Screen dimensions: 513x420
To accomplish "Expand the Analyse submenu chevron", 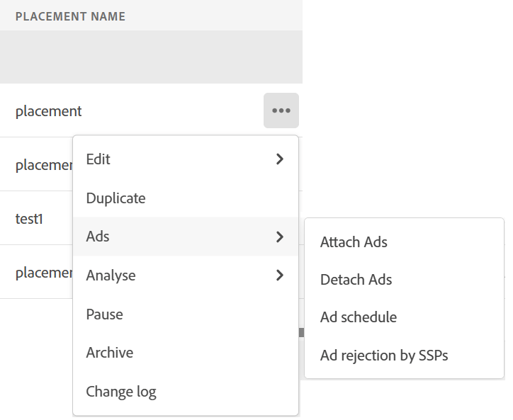I will (x=280, y=275).
